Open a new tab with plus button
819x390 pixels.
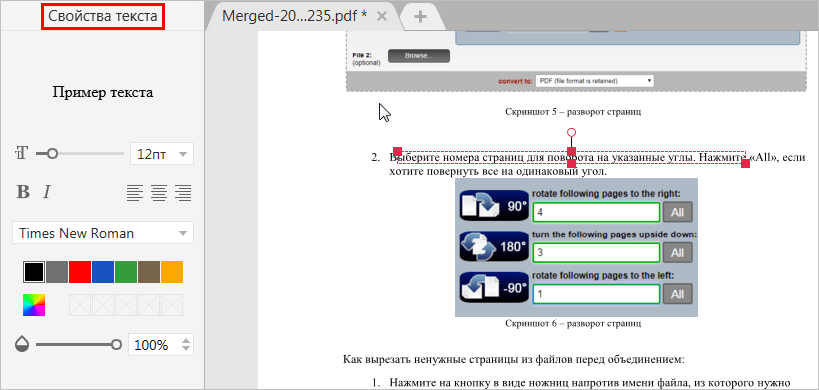[x=420, y=17]
